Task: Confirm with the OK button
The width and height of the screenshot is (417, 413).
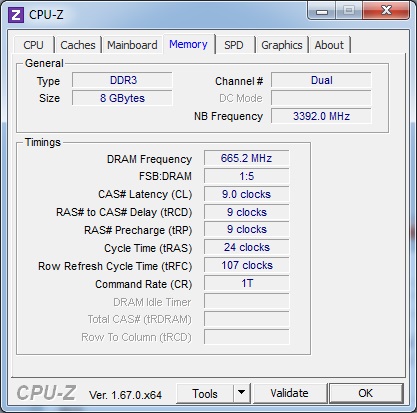Action: coord(366,393)
